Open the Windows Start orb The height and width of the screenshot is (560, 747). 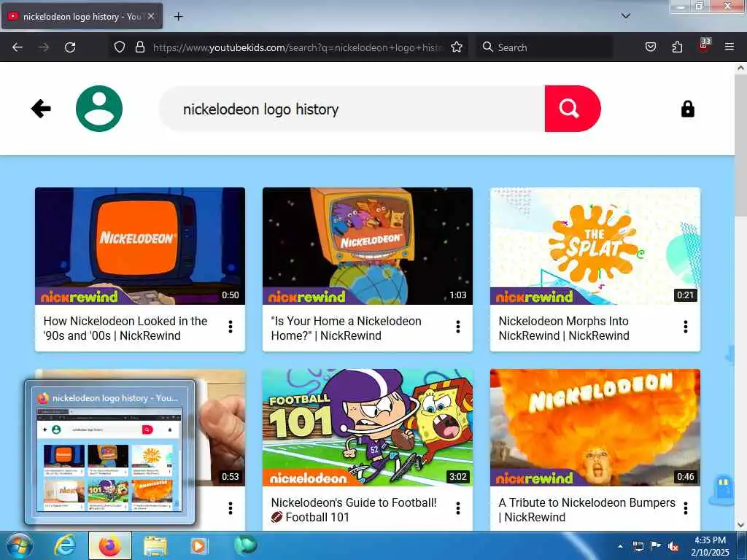tap(18, 545)
